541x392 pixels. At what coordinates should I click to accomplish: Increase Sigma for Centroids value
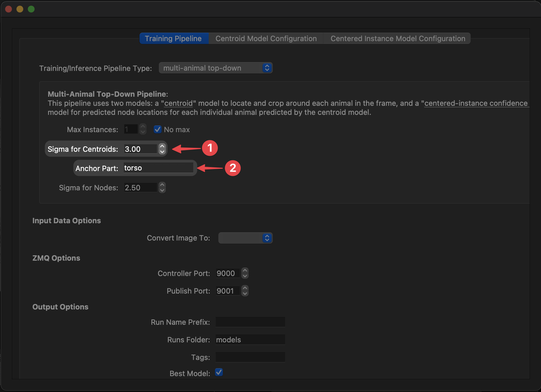pos(162,146)
